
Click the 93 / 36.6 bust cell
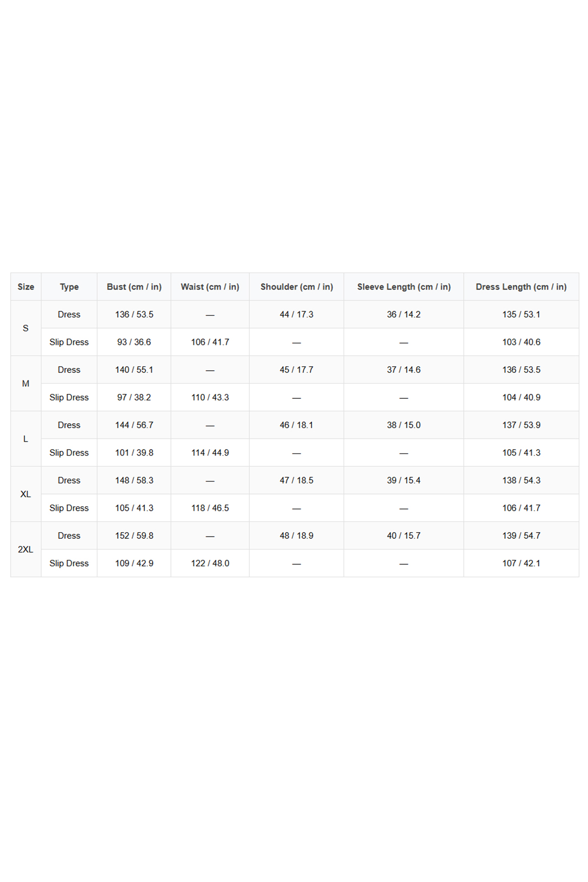coord(134,342)
